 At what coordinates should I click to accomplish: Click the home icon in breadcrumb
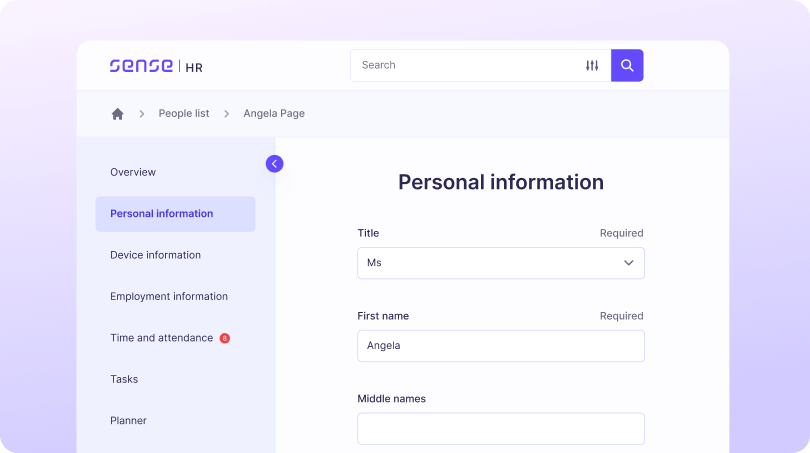tap(117, 114)
